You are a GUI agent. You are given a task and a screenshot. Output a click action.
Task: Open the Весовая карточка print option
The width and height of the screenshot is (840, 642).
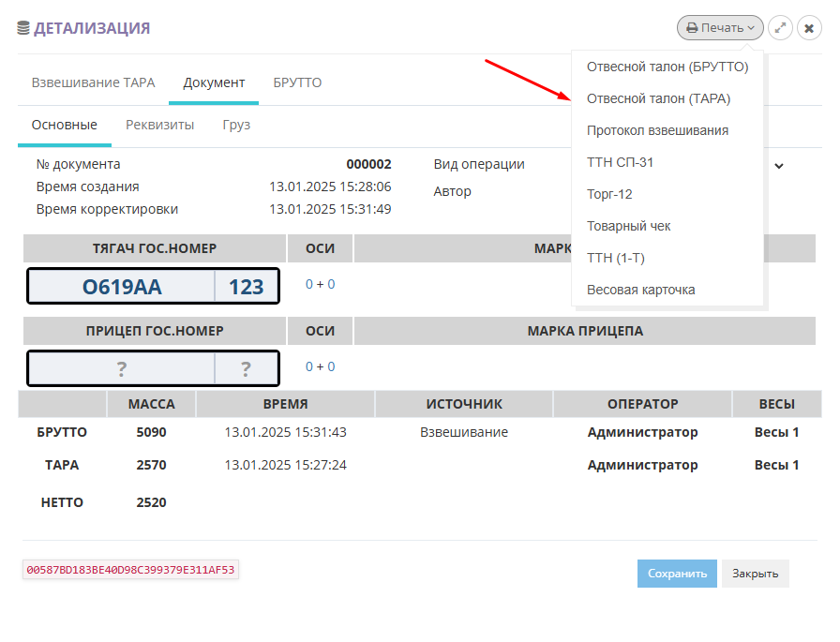point(640,290)
